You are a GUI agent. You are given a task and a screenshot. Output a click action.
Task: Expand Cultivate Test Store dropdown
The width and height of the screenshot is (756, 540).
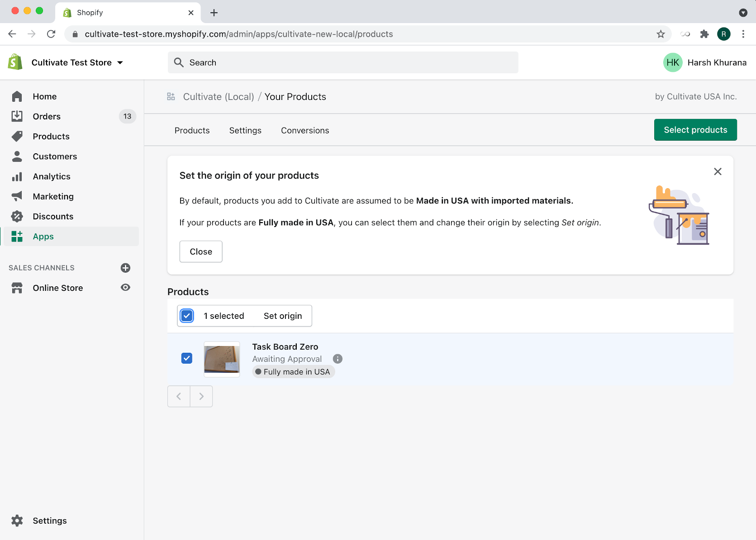(77, 62)
